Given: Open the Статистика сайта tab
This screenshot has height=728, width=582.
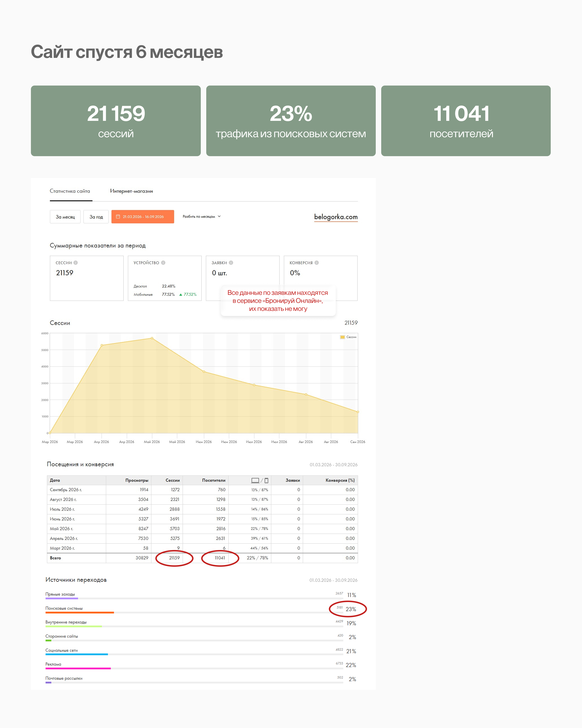Looking at the screenshot, I should (70, 191).
